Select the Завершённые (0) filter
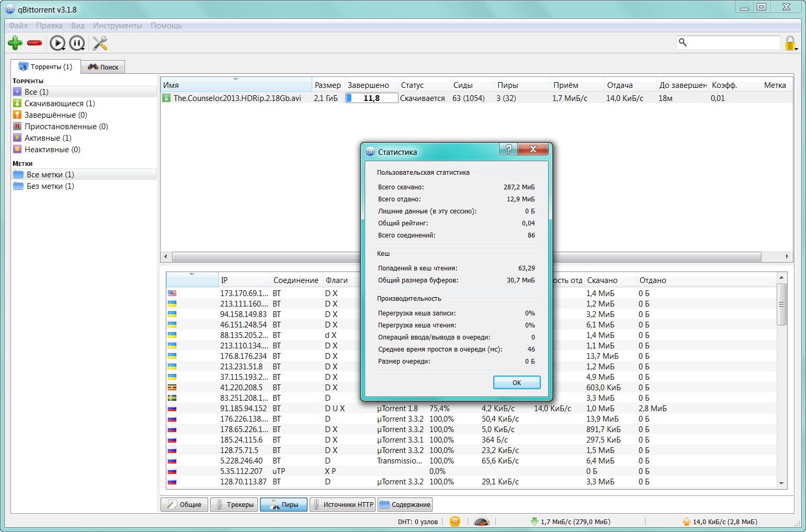 pyautogui.click(x=84, y=115)
